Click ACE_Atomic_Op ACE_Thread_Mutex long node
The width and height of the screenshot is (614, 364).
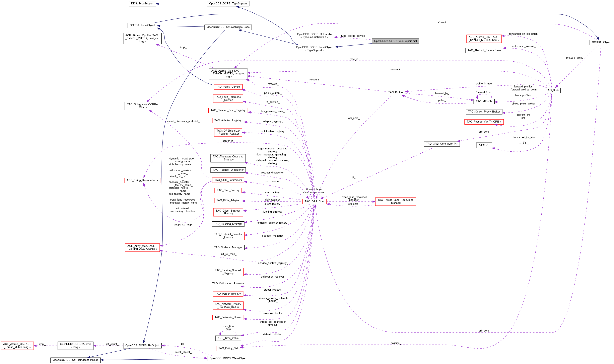click(x=17, y=346)
